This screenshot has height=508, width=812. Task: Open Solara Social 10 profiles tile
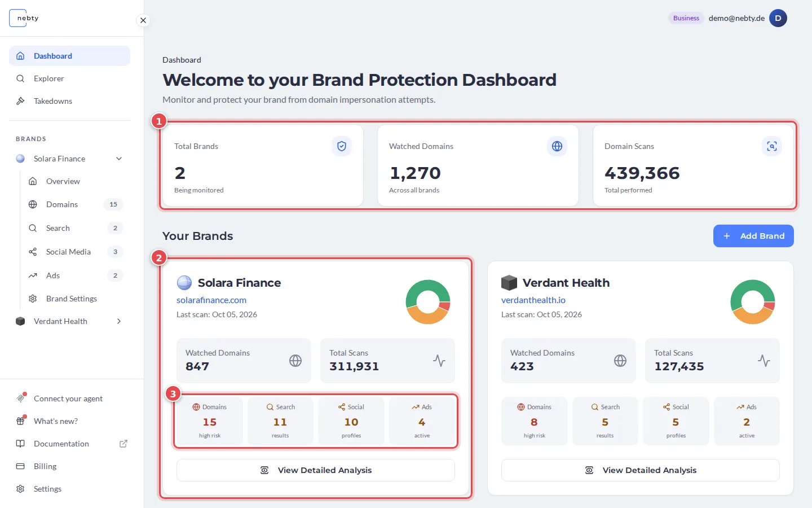[x=351, y=421]
